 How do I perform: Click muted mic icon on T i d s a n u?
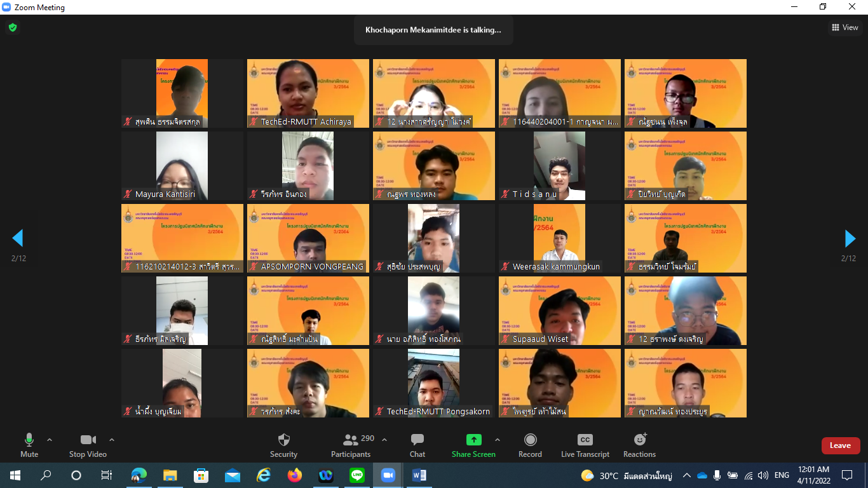pos(505,194)
